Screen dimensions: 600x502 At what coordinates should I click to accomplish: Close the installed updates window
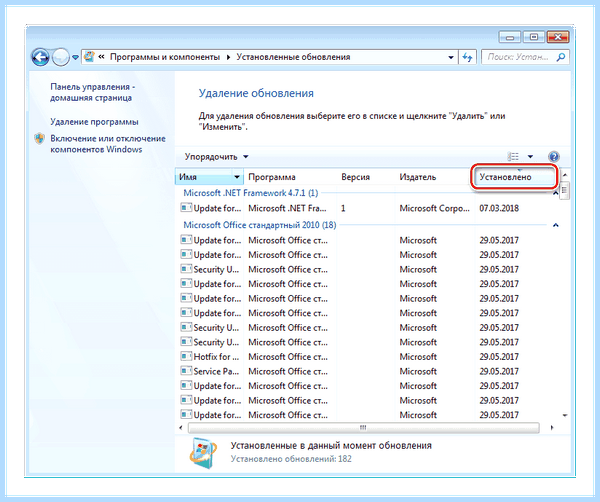click(x=558, y=37)
